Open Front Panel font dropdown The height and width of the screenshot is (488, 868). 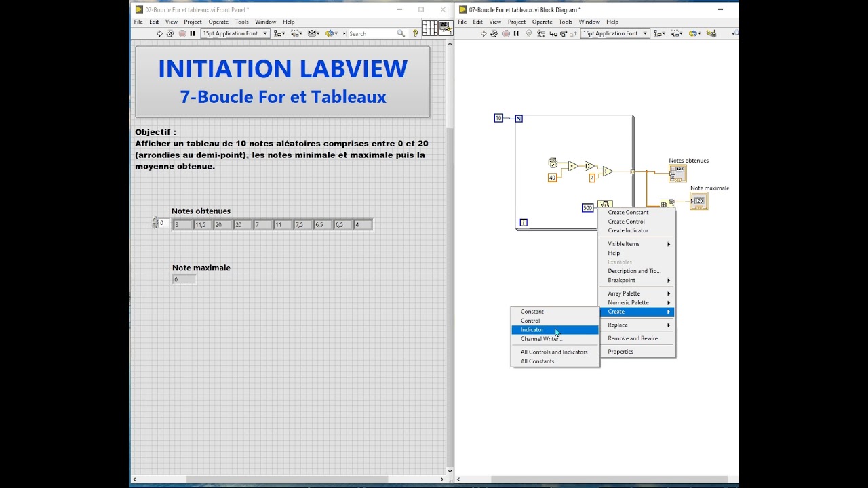(235, 33)
